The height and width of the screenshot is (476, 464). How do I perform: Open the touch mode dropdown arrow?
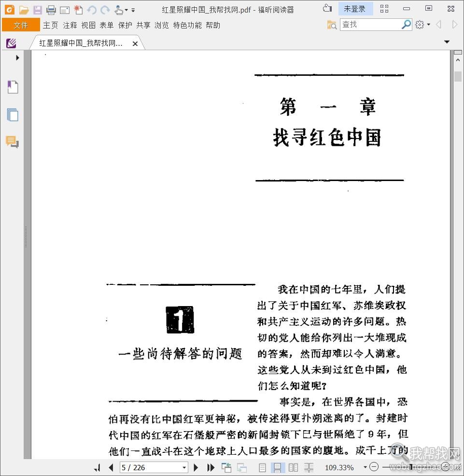click(127, 10)
